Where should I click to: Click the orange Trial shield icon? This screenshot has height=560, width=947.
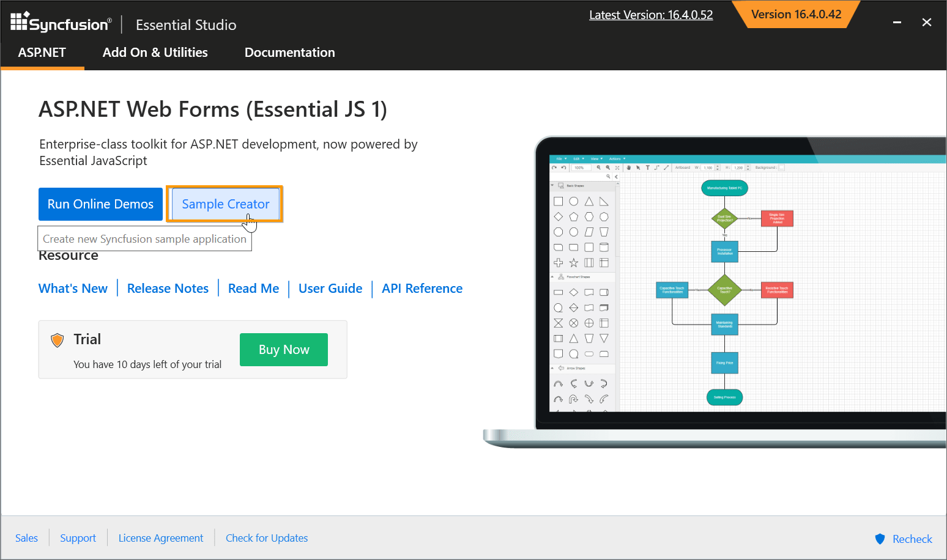click(x=58, y=340)
